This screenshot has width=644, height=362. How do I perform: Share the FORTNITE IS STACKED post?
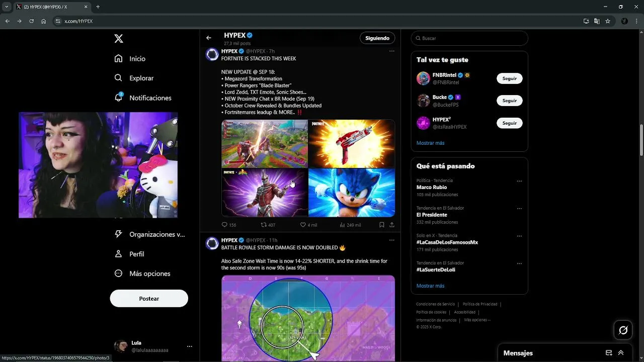tap(392, 225)
